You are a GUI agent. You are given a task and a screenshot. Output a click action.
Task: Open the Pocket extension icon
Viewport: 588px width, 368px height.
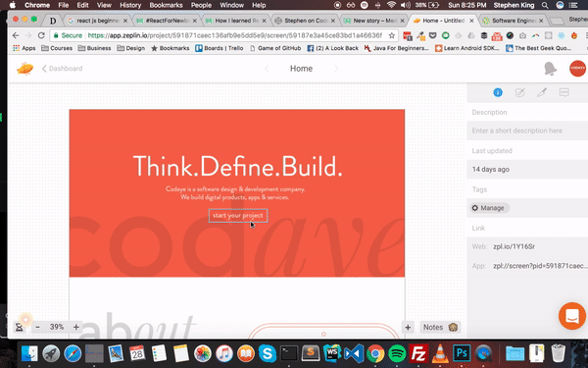433,35
